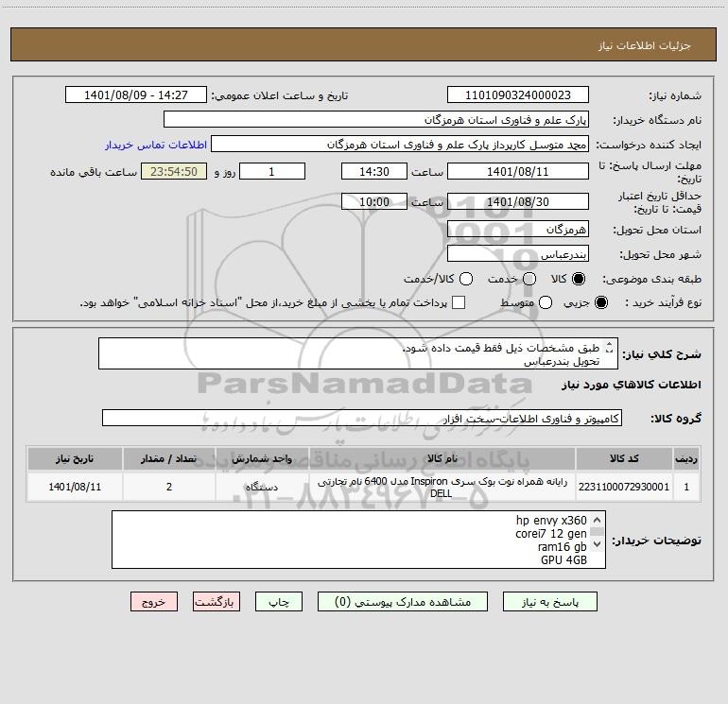Click the buyer notes scroll up arrow
Viewport: 728px width, 704px height.
598,521
